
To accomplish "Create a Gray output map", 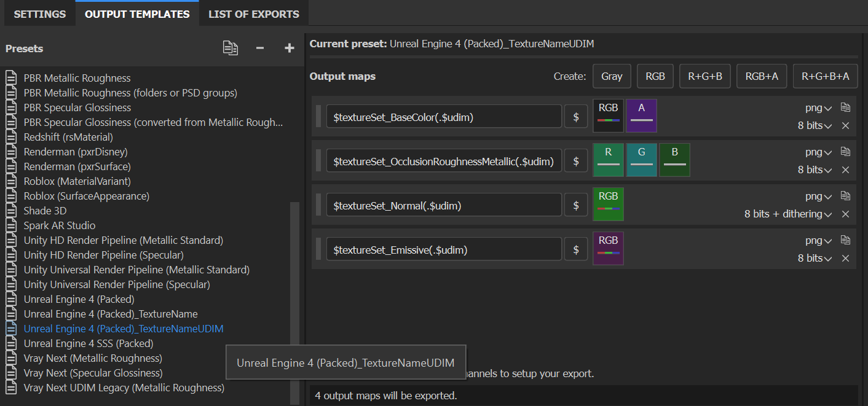I will coord(612,76).
